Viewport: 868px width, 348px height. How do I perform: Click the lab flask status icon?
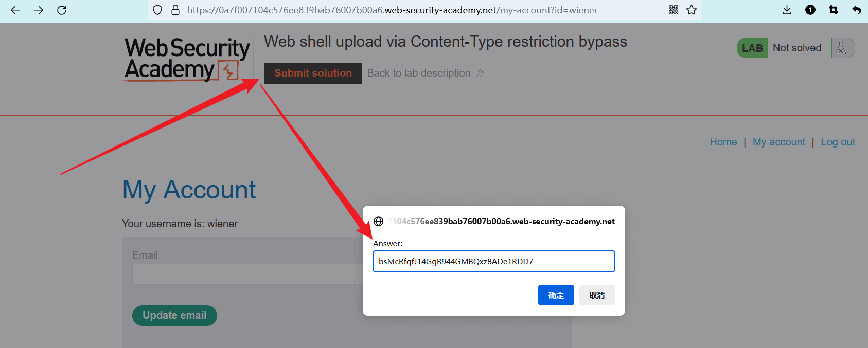(841, 48)
